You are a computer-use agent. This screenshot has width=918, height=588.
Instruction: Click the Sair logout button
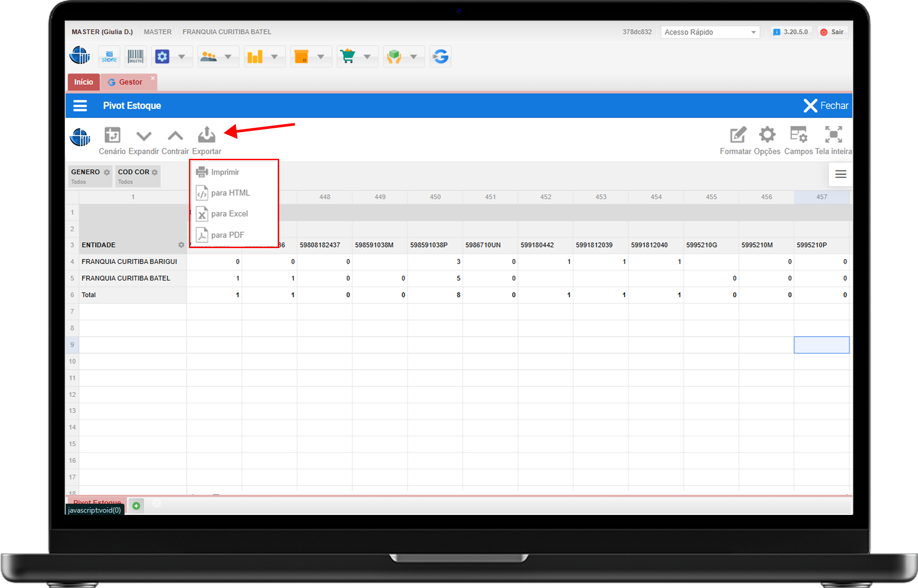pos(832,32)
